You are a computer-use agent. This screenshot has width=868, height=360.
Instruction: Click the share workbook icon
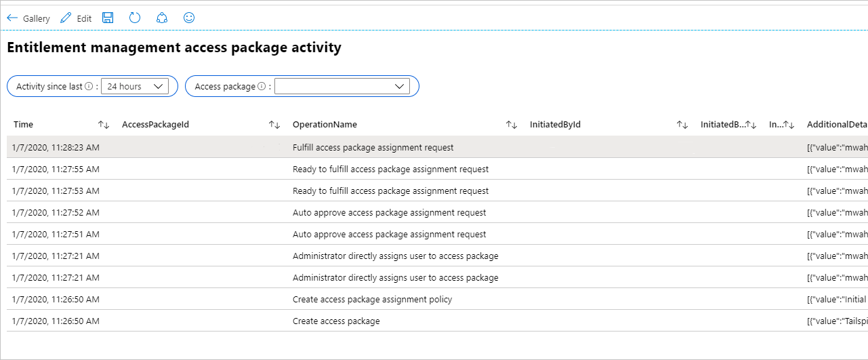(162, 18)
